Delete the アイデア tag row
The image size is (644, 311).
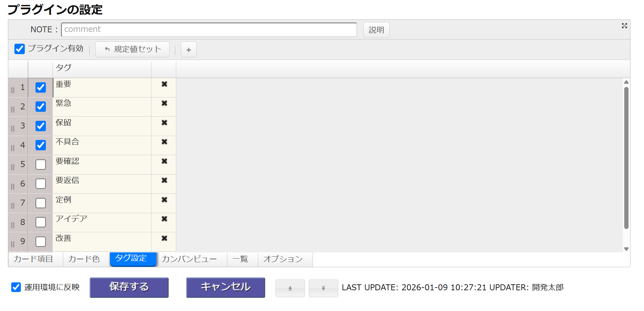[x=164, y=219]
